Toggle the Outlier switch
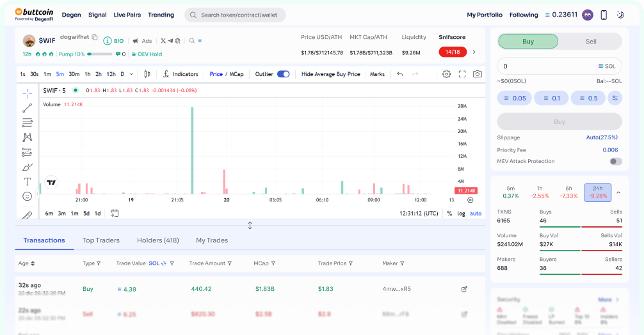This screenshot has width=644, height=335. coord(283,74)
